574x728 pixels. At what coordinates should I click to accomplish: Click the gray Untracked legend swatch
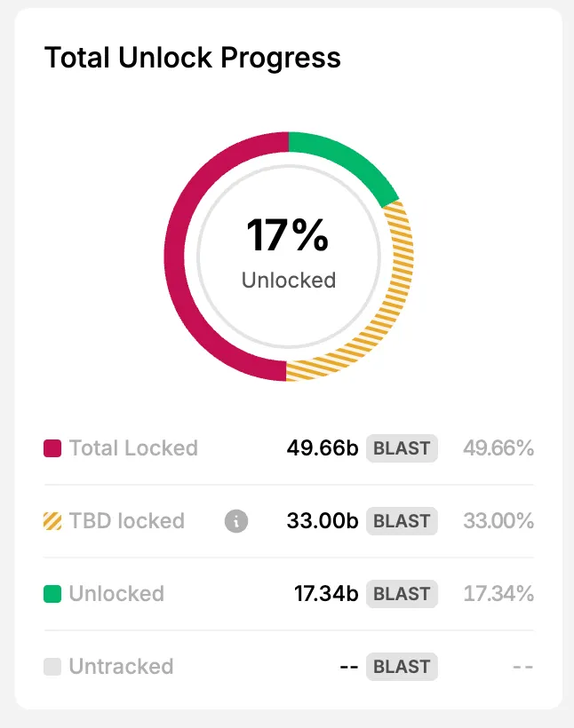(x=52, y=667)
